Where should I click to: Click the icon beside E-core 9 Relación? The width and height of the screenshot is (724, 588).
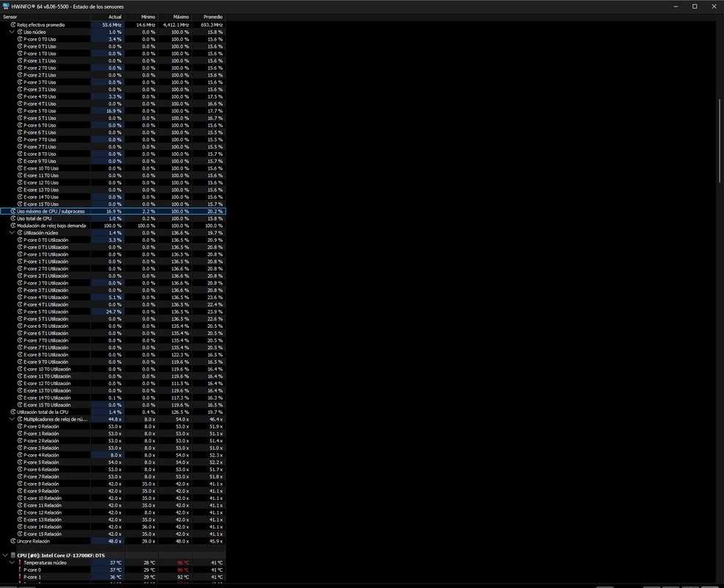pyautogui.click(x=20, y=491)
